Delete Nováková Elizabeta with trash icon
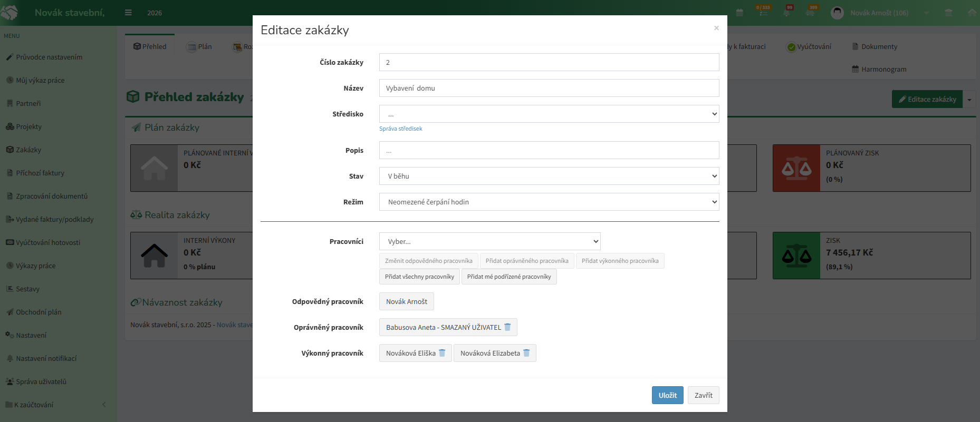Screen dimensions: 980x422 pyautogui.click(x=526, y=353)
